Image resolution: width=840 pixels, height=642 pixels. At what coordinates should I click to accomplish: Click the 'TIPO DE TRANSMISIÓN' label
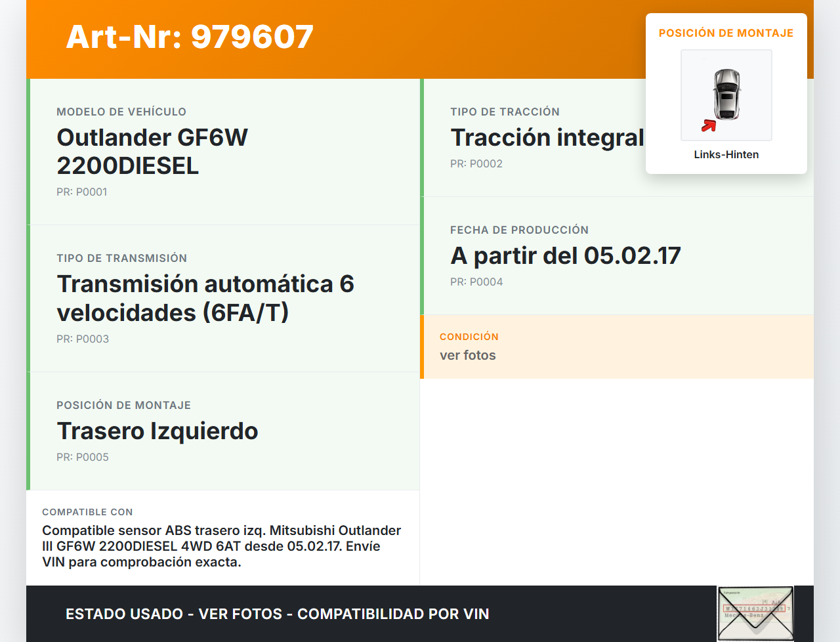click(x=121, y=258)
